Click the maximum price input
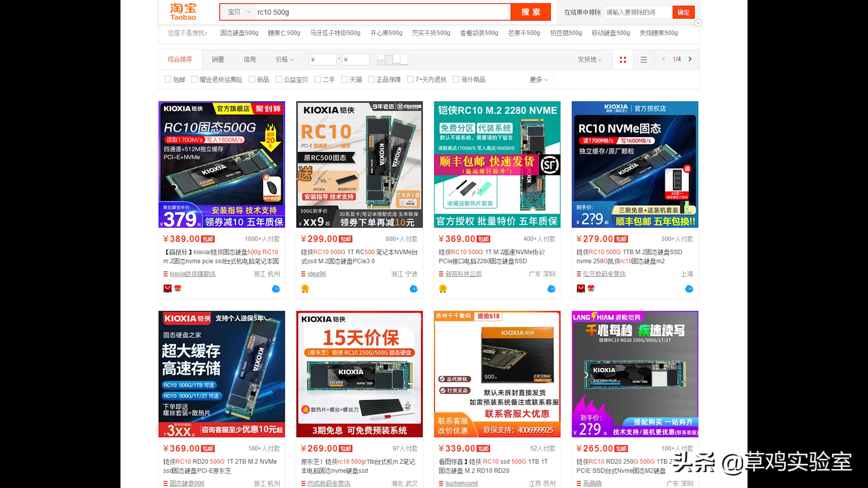 click(x=356, y=60)
